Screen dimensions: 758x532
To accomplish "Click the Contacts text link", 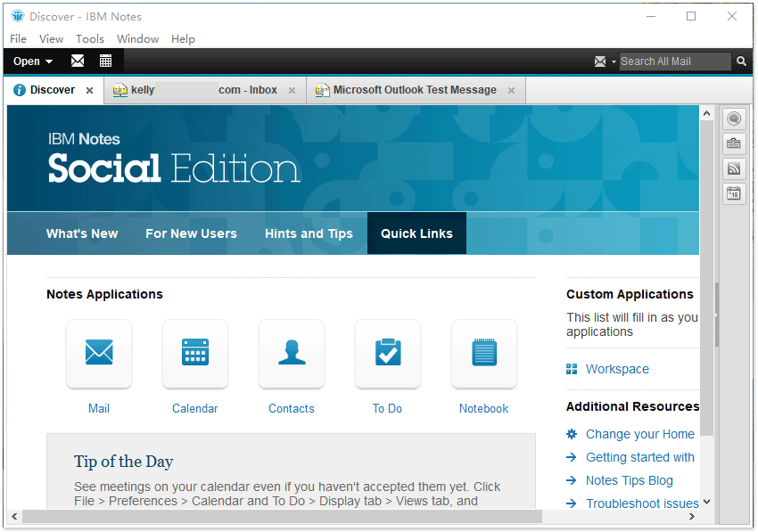I will (292, 408).
